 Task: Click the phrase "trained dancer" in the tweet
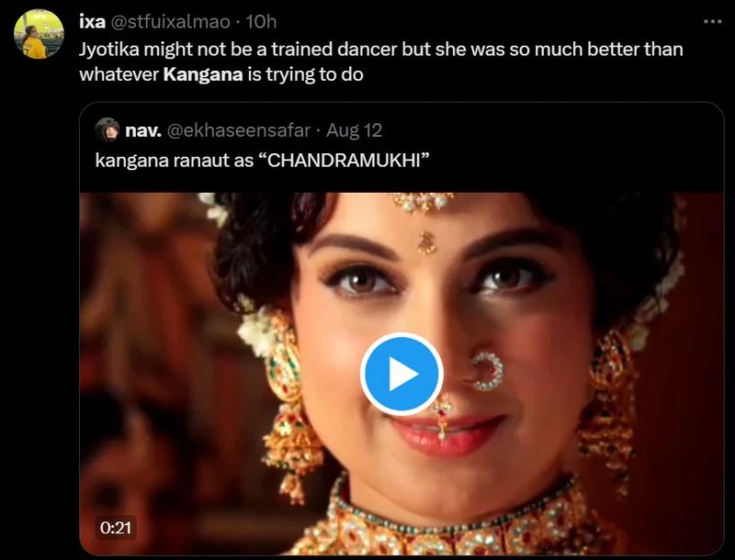point(328,49)
